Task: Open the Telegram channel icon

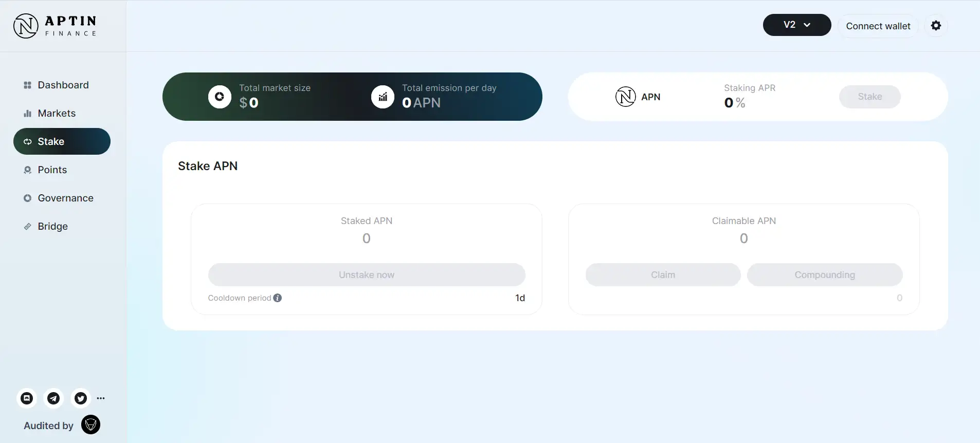Action: (x=53, y=398)
